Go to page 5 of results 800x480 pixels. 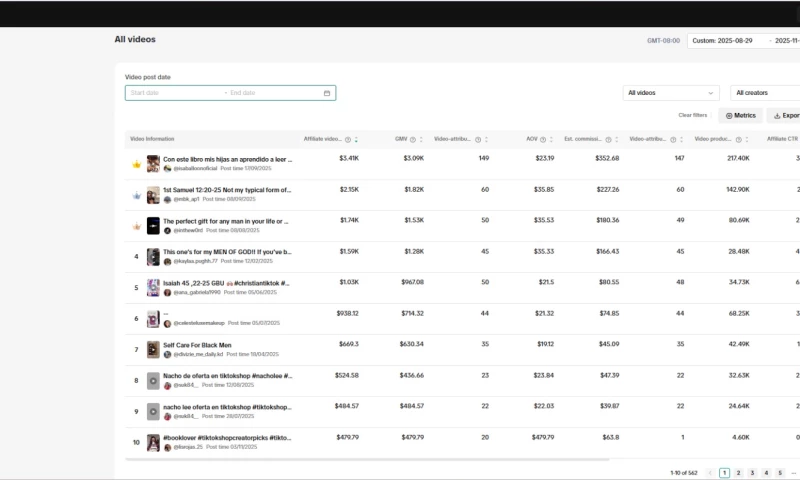[780, 473]
